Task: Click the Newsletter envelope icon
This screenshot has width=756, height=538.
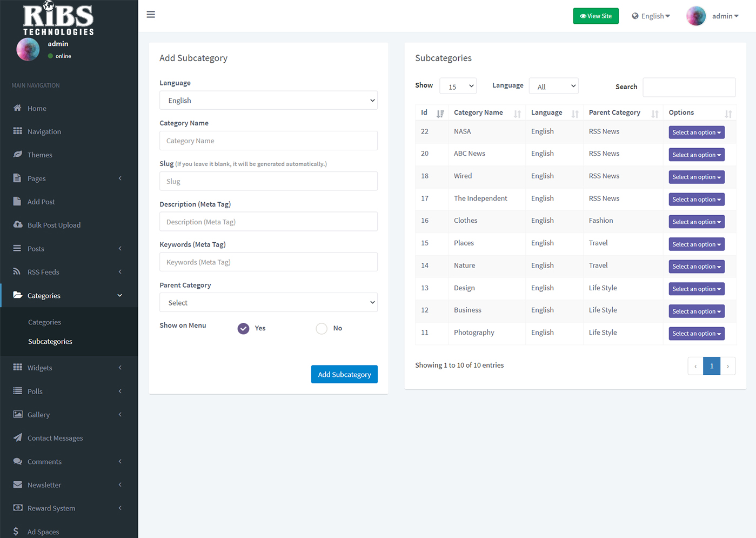Action: [x=17, y=485]
